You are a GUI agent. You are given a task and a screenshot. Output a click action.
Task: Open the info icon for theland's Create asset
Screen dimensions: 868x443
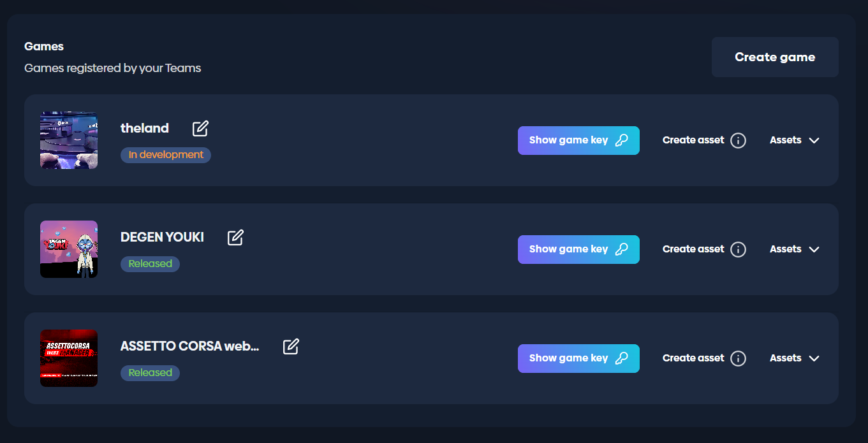coord(738,140)
